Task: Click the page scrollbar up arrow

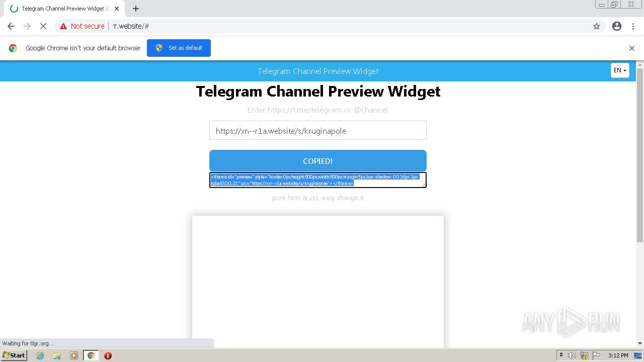Action: pyautogui.click(x=640, y=64)
